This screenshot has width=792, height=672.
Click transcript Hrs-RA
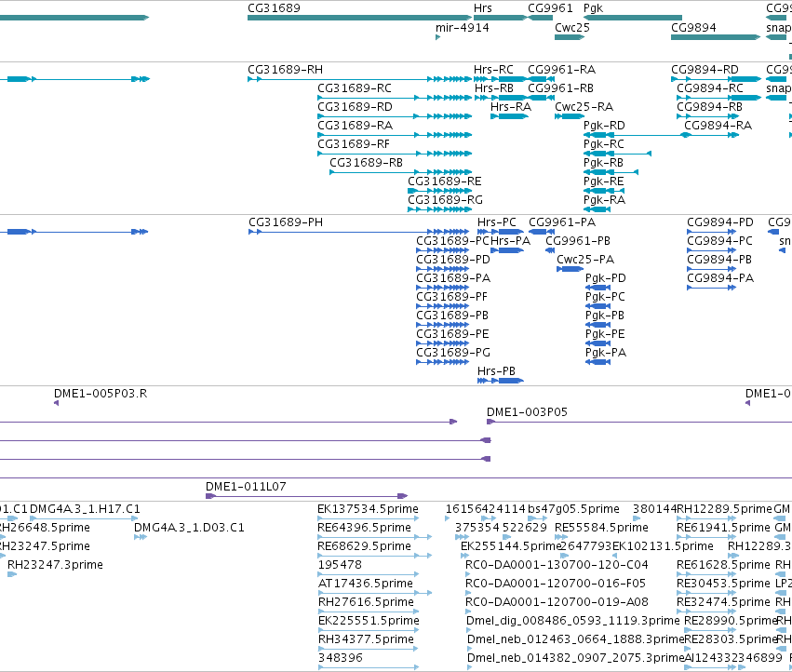(511, 107)
